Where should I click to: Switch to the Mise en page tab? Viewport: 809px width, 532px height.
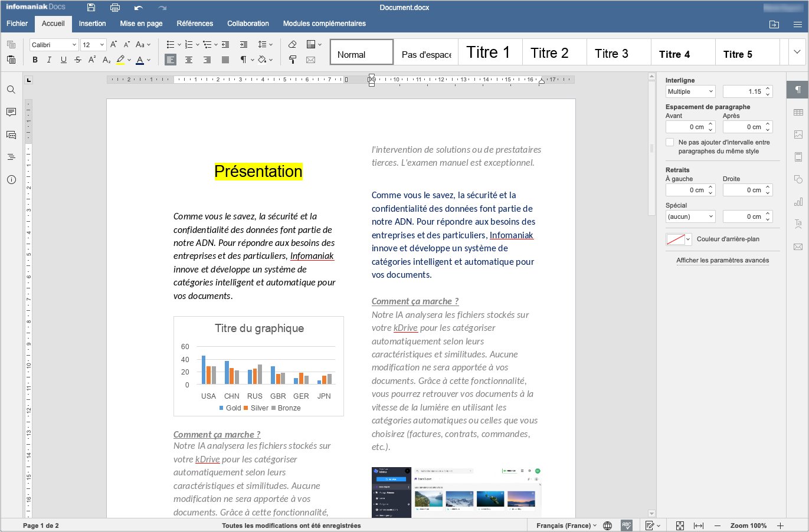(141, 24)
